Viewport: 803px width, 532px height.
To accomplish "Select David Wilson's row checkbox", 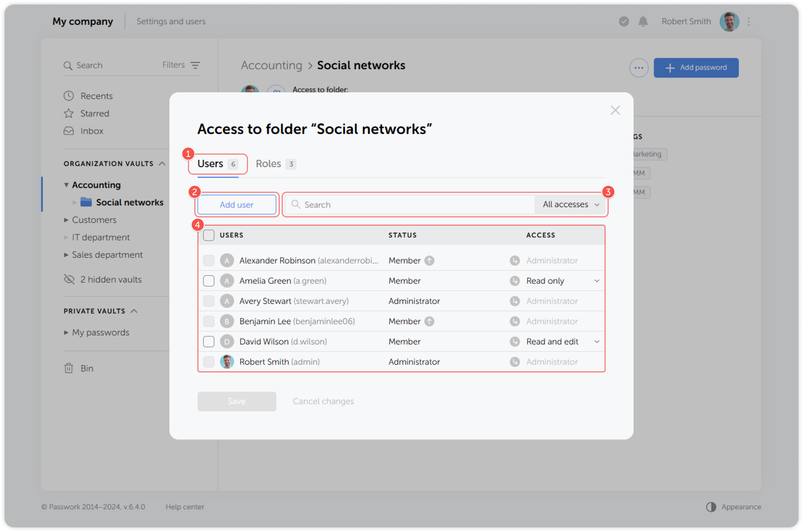I will [209, 341].
